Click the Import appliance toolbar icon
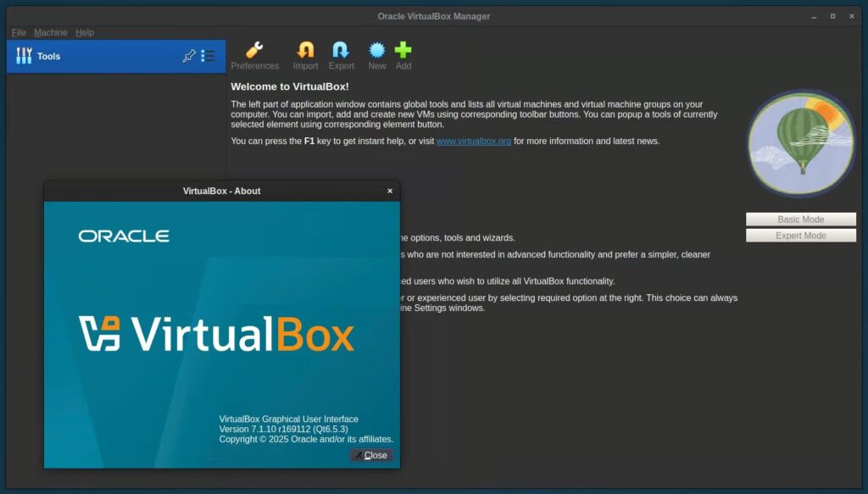 [305, 53]
